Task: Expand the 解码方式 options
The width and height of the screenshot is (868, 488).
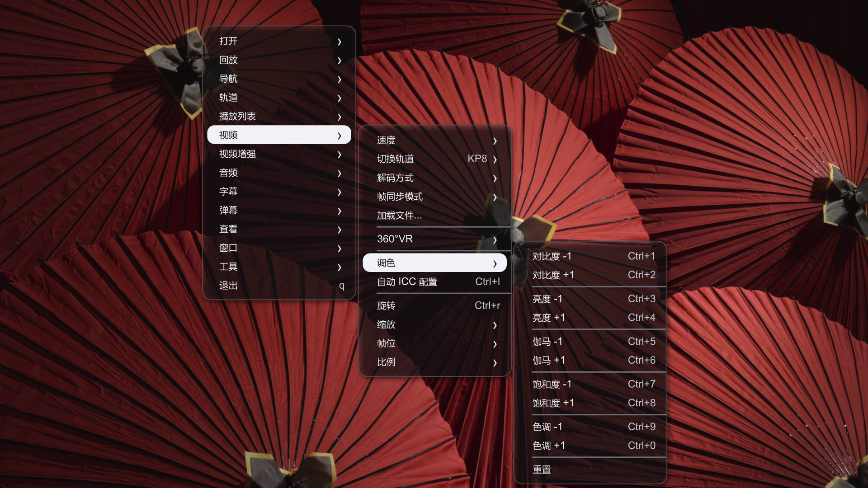Action: click(434, 178)
